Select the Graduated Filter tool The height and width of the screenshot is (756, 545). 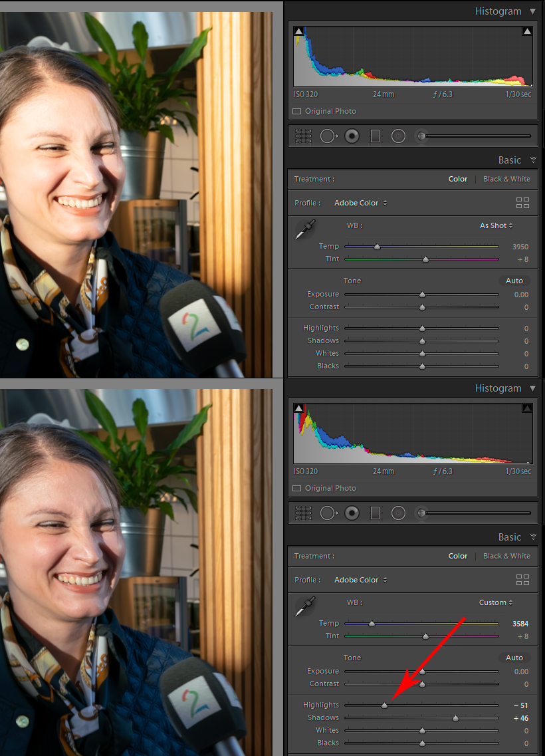pyautogui.click(x=375, y=136)
